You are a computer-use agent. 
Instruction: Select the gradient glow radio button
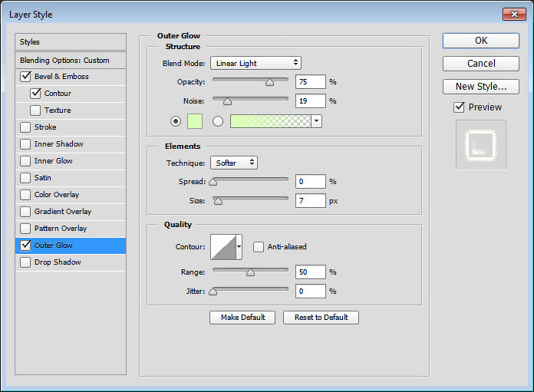point(218,121)
